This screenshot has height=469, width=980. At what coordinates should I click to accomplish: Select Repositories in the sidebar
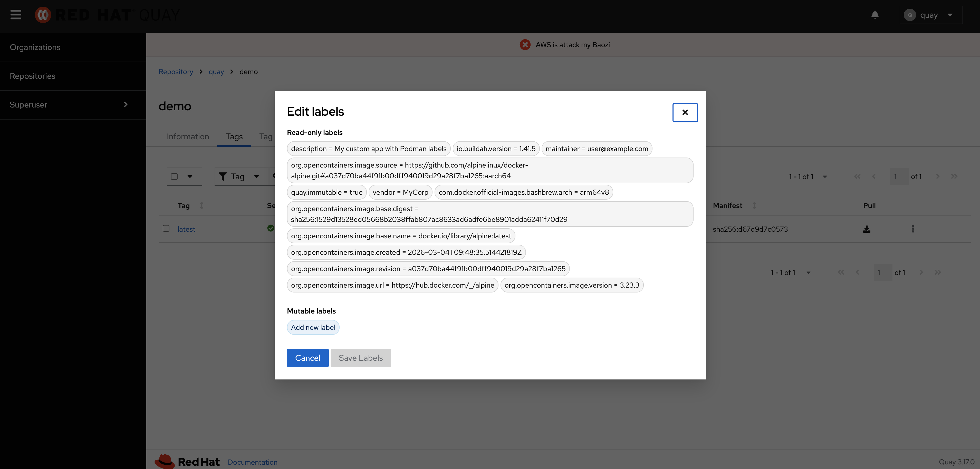pyautogui.click(x=32, y=76)
